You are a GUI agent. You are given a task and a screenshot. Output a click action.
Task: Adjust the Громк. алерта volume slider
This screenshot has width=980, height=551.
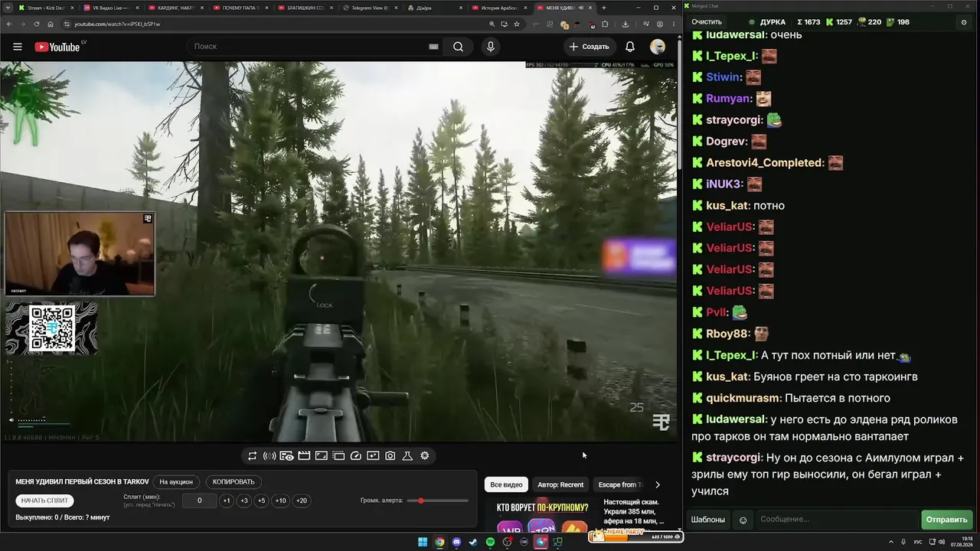(437, 500)
